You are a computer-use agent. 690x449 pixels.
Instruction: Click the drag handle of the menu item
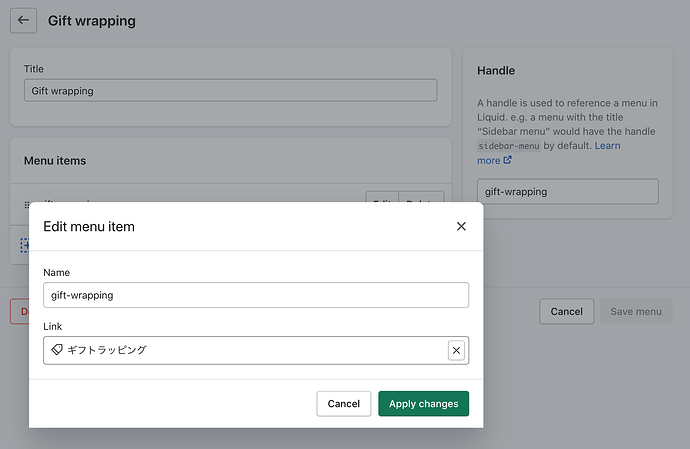(x=28, y=203)
